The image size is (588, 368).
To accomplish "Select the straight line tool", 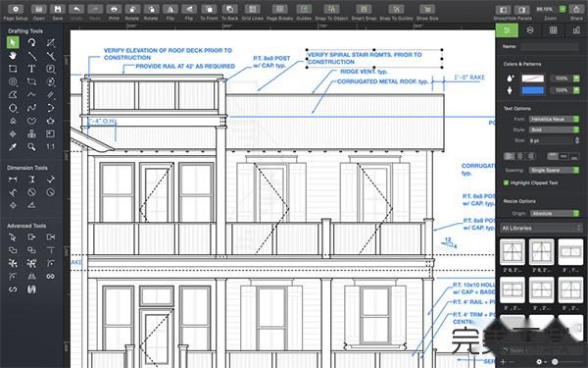I will (x=32, y=56).
